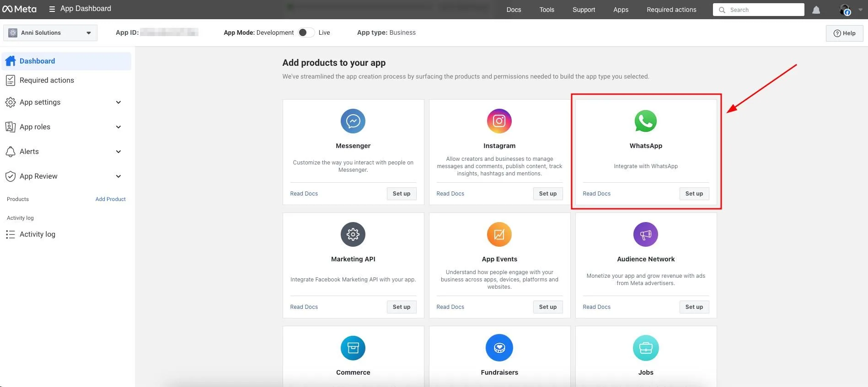Click the Fundraisers card title

click(499, 372)
